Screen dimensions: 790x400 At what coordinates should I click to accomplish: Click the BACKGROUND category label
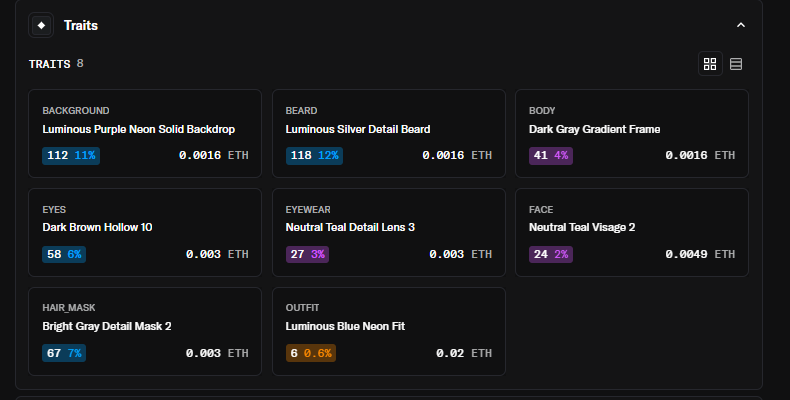click(76, 111)
